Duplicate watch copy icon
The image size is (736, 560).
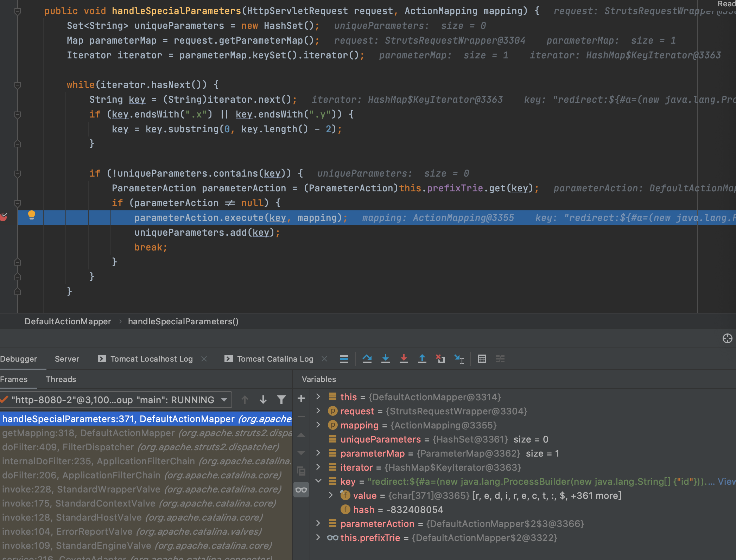click(301, 471)
